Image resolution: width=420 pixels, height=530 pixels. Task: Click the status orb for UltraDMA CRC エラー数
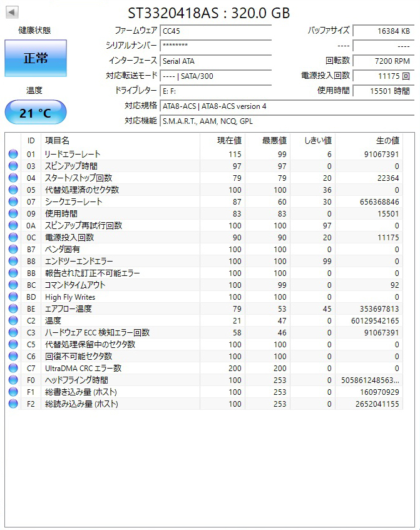point(13,368)
